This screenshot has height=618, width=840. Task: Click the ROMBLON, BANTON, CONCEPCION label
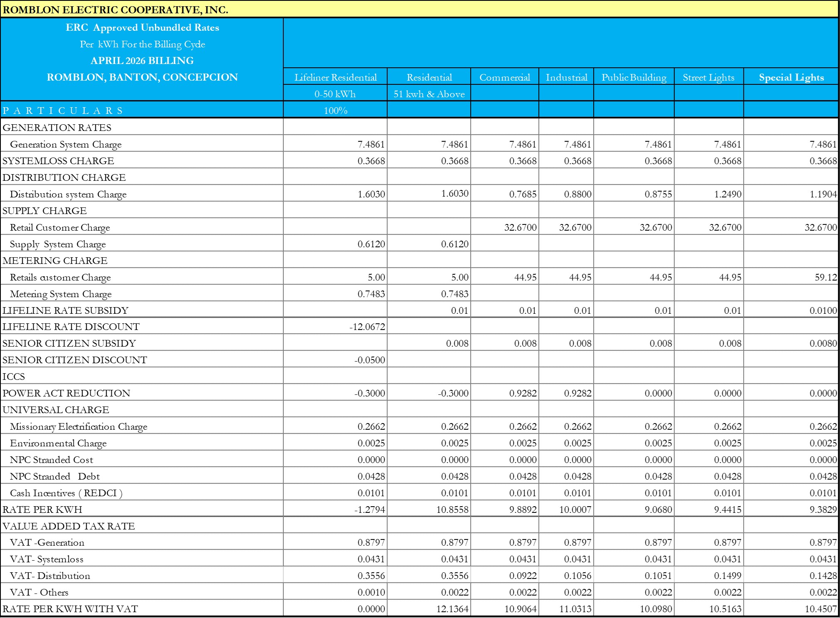click(142, 77)
